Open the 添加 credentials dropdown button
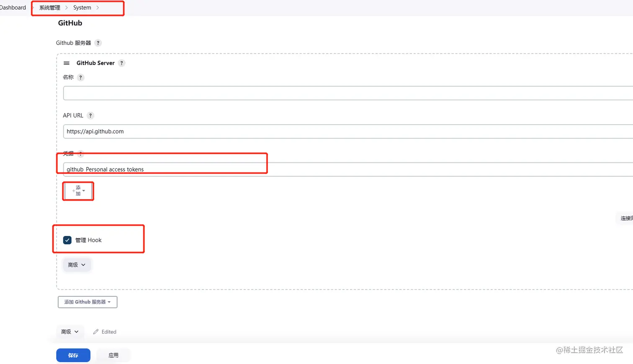The width and height of the screenshot is (633, 364). point(78,191)
